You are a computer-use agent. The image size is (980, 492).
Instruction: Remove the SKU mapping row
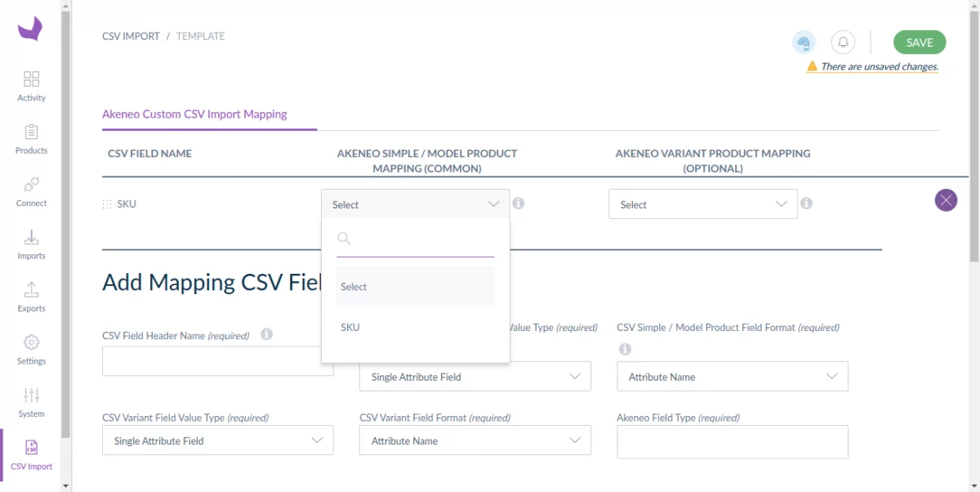[946, 199]
